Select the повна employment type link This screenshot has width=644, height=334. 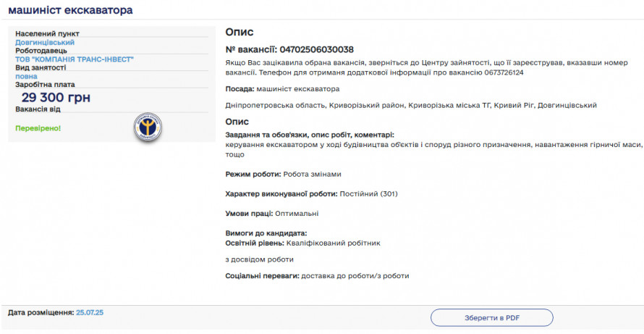point(26,76)
